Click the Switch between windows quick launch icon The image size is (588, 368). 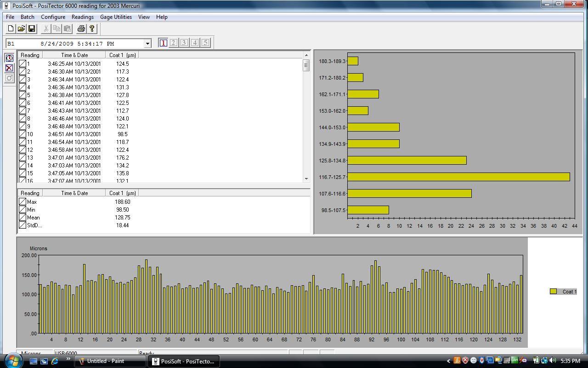tap(44, 361)
